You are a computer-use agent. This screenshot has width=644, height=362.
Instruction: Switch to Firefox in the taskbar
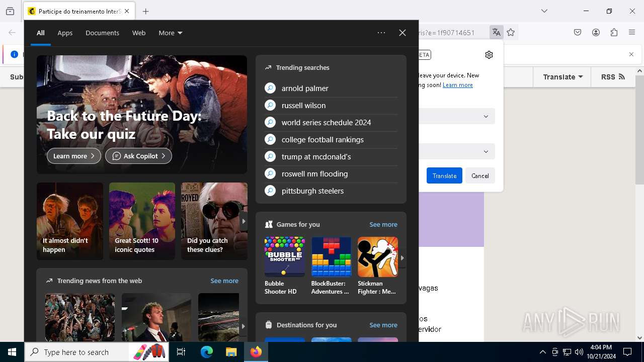pos(256,352)
